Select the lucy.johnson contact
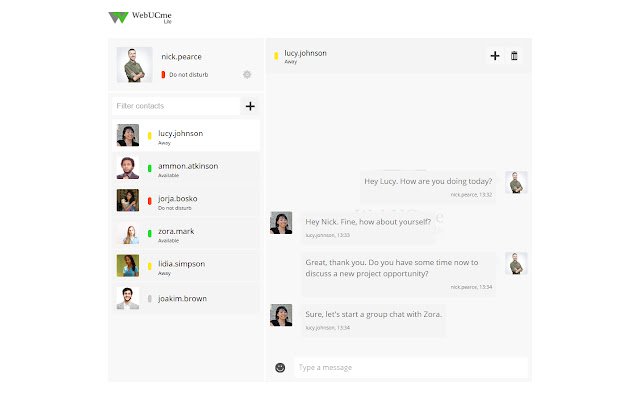 [x=186, y=136]
